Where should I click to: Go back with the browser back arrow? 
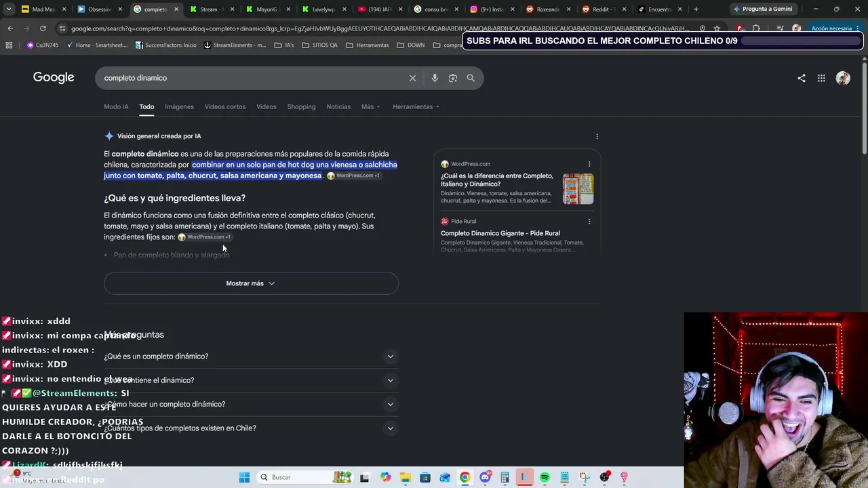pos(10,28)
